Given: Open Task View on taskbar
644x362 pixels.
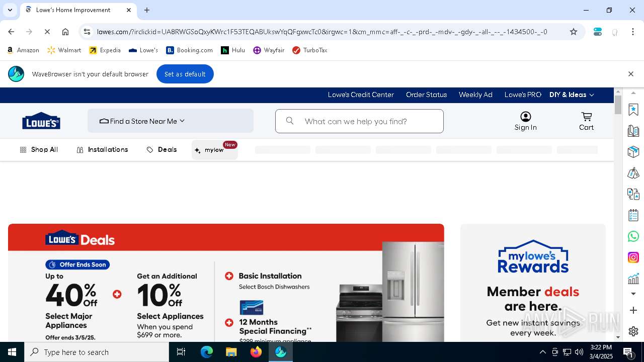Looking at the screenshot, I should [181, 352].
